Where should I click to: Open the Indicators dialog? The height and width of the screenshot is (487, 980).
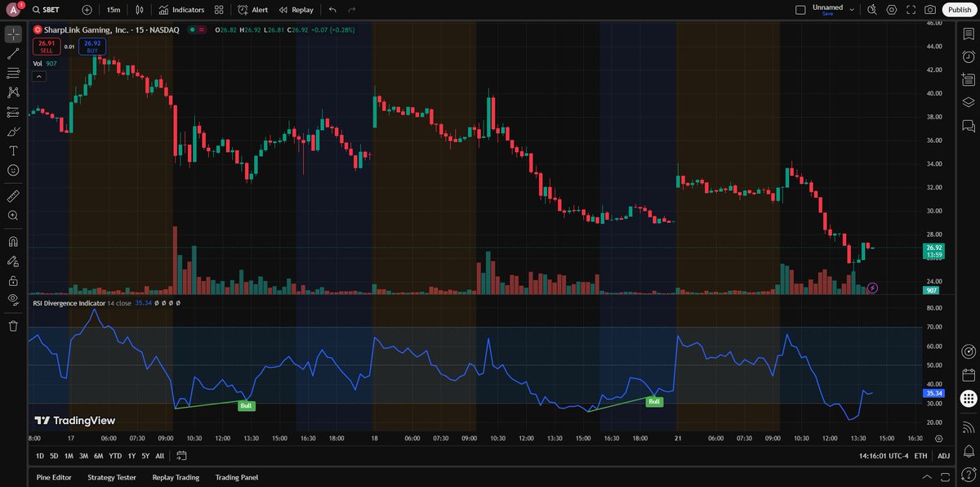[x=182, y=10]
